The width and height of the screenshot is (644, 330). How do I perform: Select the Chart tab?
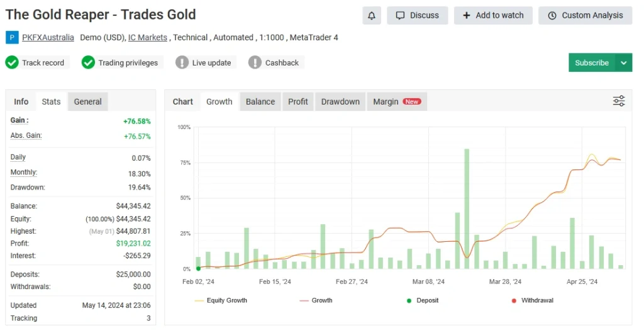tap(182, 101)
